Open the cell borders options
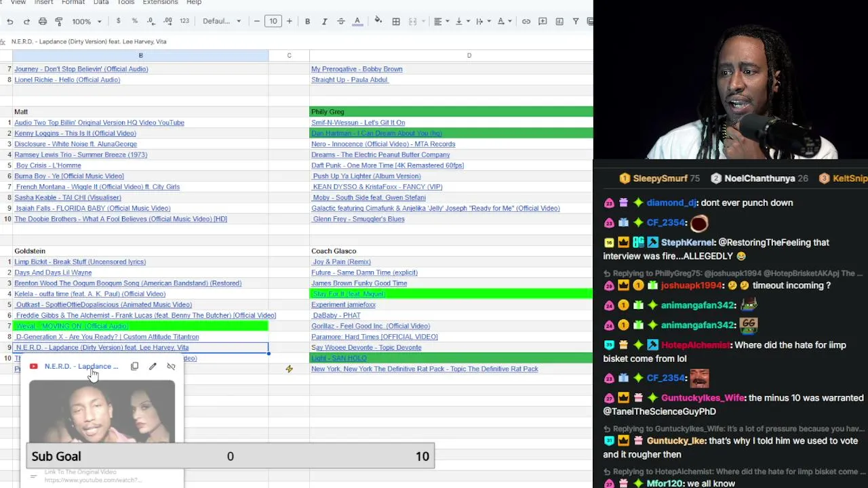The height and width of the screenshot is (488, 868). (x=396, y=22)
